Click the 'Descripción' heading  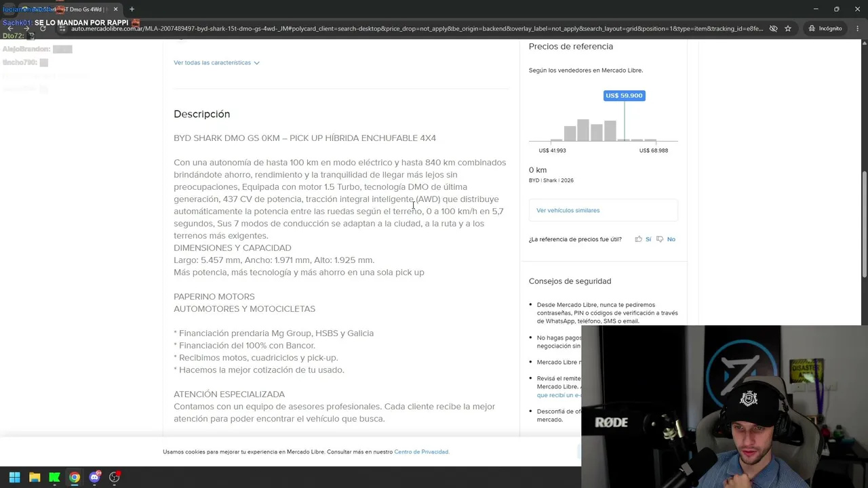point(201,114)
